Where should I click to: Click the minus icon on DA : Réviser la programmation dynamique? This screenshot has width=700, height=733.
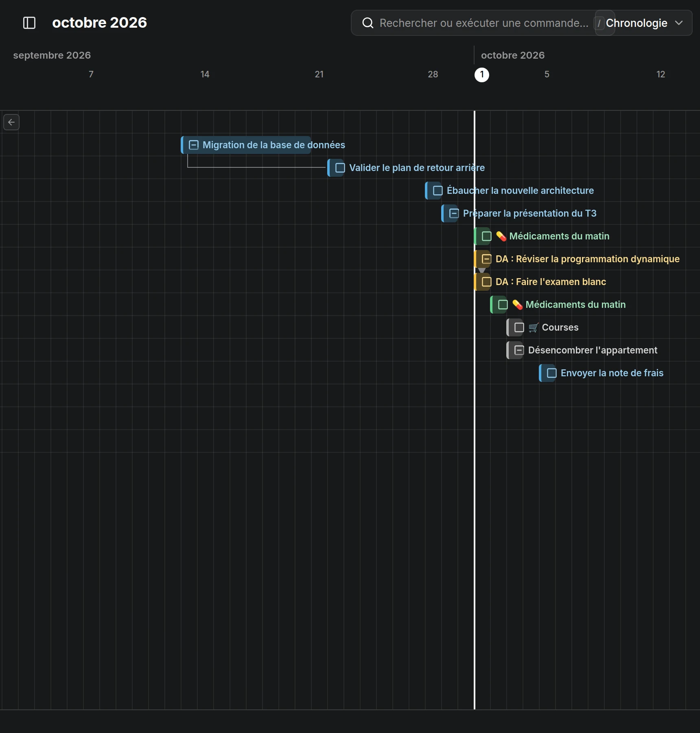(487, 259)
